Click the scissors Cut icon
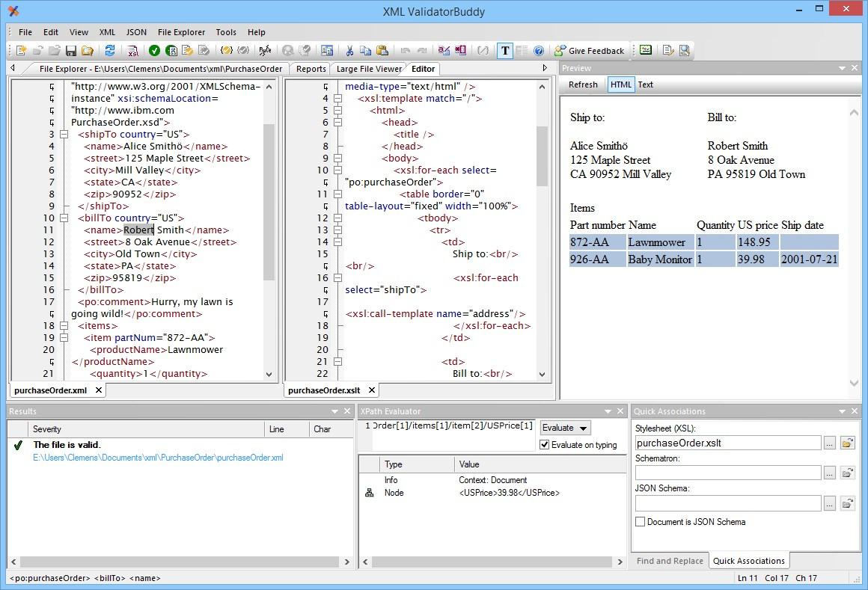Screen dimensions: 868x590 (349, 51)
